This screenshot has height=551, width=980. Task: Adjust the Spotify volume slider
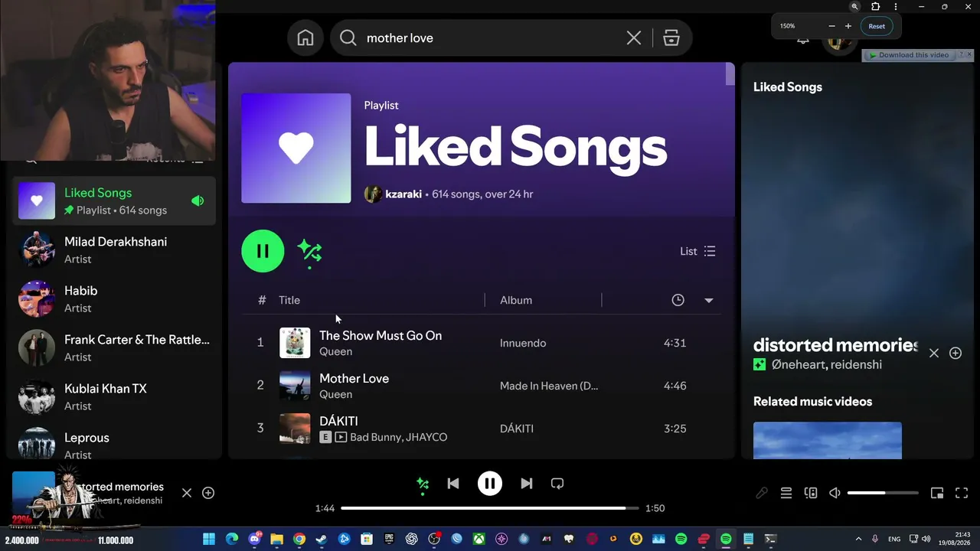tap(883, 494)
